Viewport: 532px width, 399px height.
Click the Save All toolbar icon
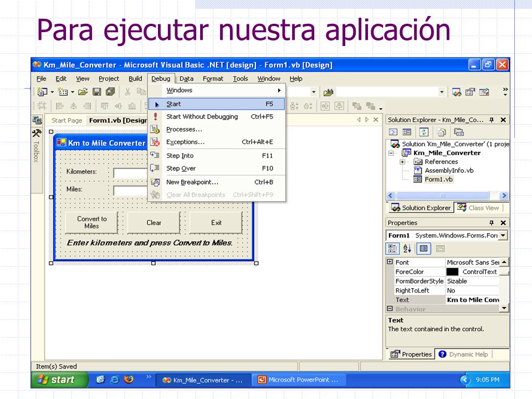click(x=110, y=91)
